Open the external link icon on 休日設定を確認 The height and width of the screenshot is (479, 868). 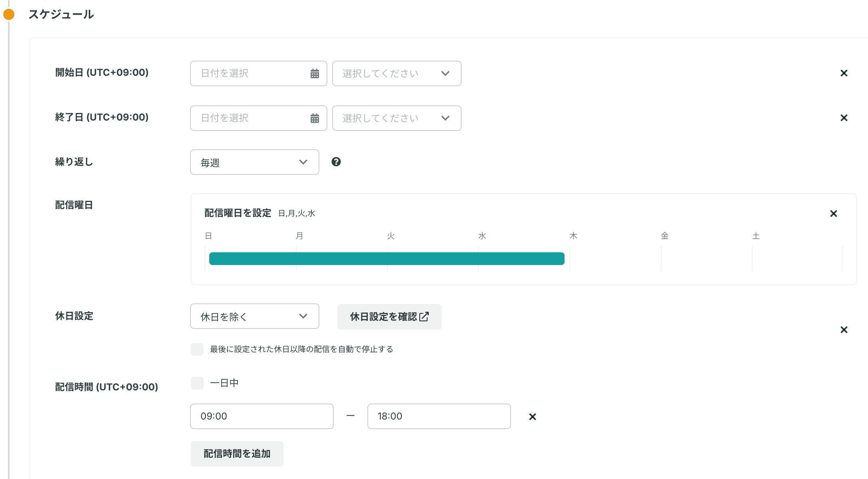(424, 317)
